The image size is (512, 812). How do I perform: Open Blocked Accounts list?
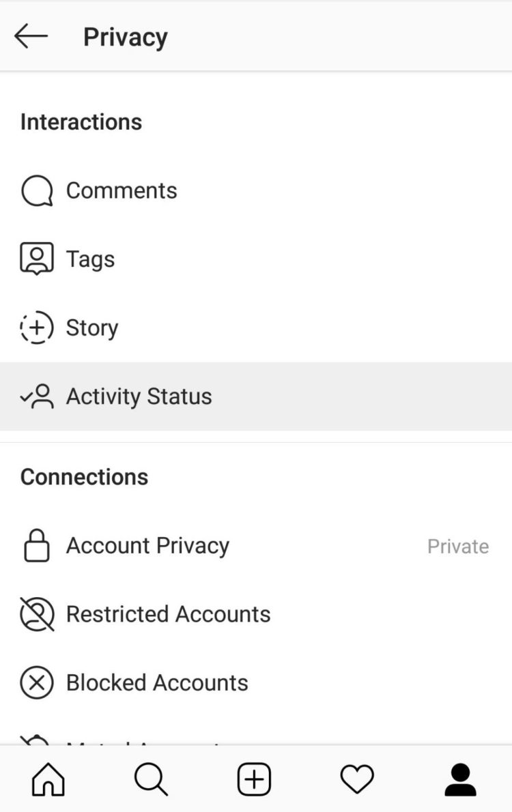pos(157,682)
